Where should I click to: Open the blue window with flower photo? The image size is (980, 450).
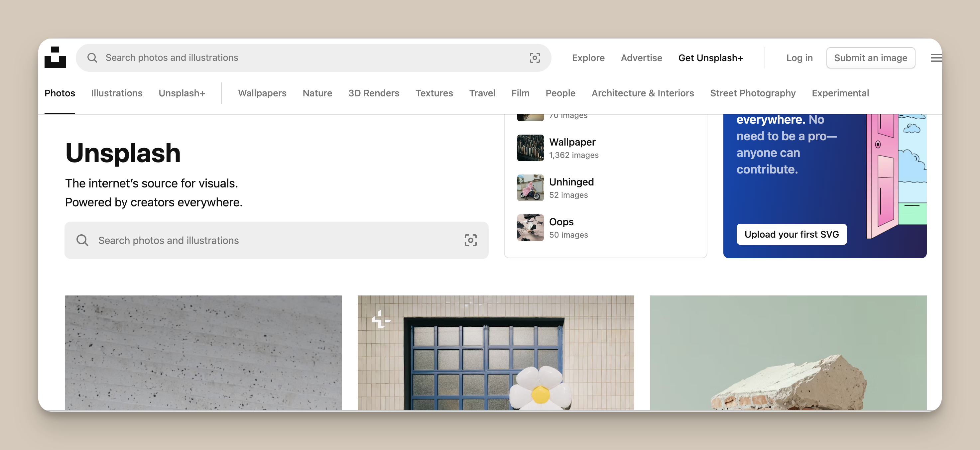[496, 353]
